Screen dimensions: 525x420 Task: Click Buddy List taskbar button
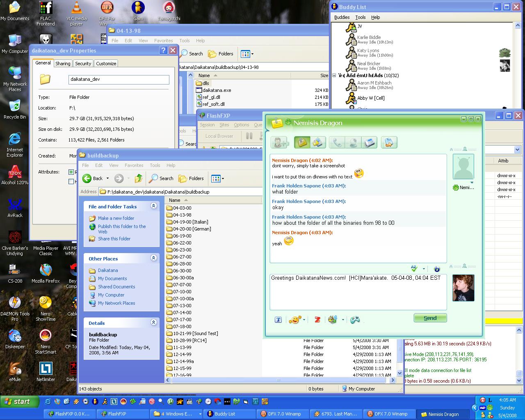pos(229,414)
